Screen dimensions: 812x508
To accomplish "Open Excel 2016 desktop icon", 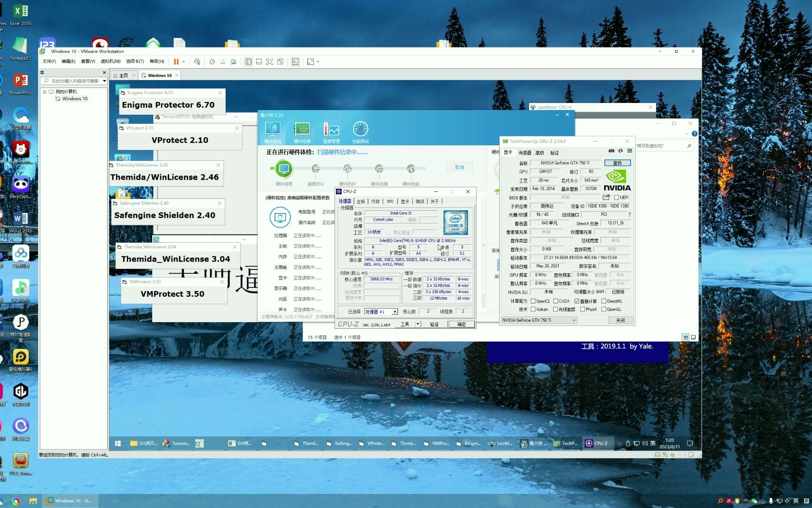I will coord(21,15).
